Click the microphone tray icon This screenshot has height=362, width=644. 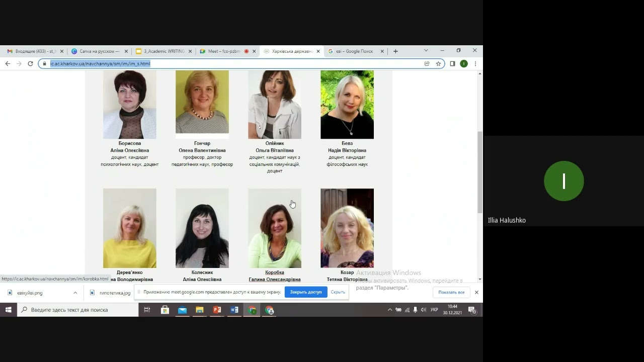pyautogui.click(x=415, y=310)
